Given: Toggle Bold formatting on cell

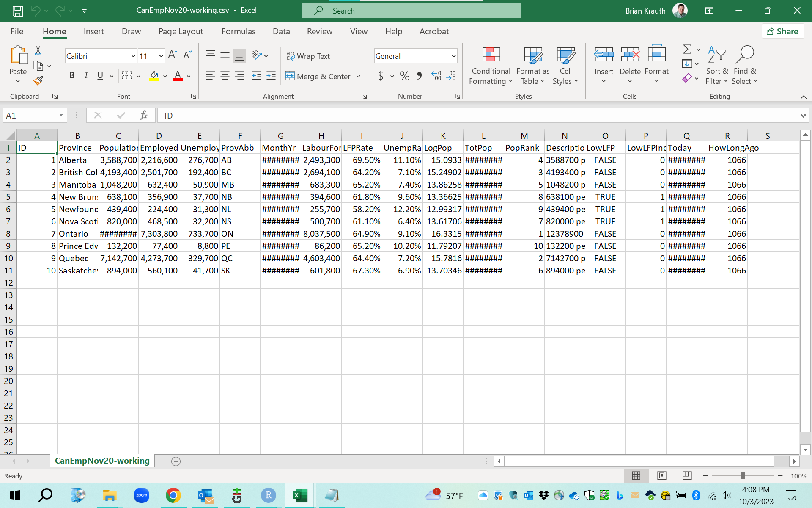Looking at the screenshot, I should 71,76.
